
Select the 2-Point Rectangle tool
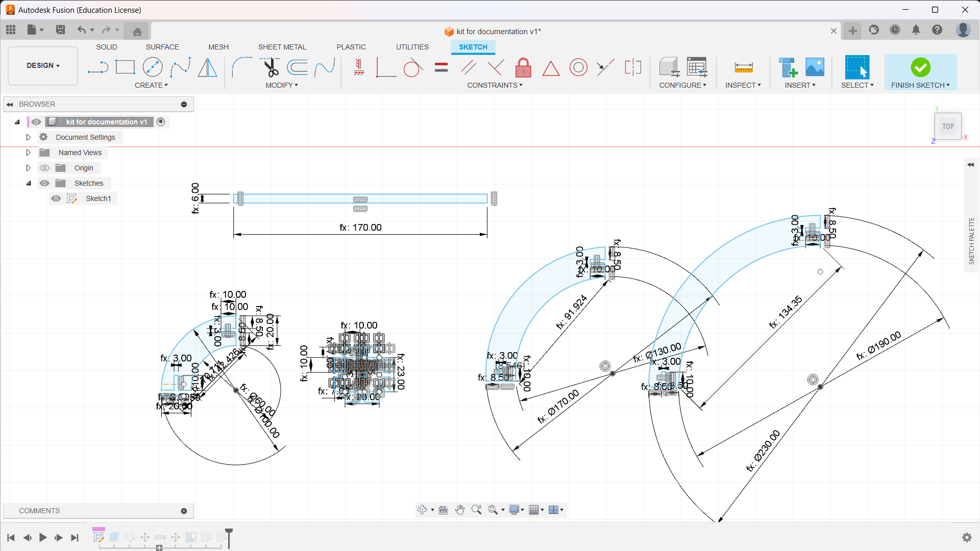tap(125, 67)
